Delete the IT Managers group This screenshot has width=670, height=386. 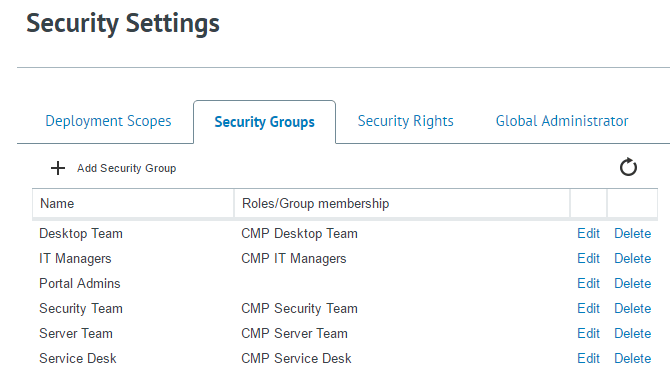click(632, 258)
